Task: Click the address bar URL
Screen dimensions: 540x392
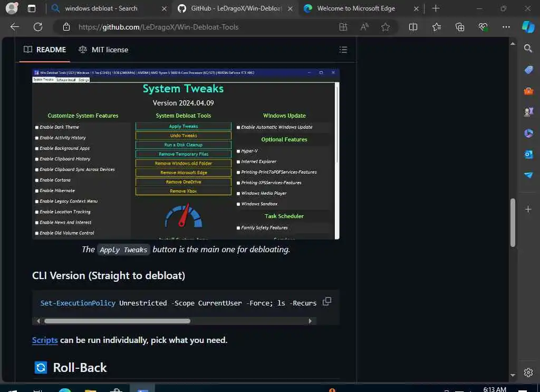Action: click(158, 27)
